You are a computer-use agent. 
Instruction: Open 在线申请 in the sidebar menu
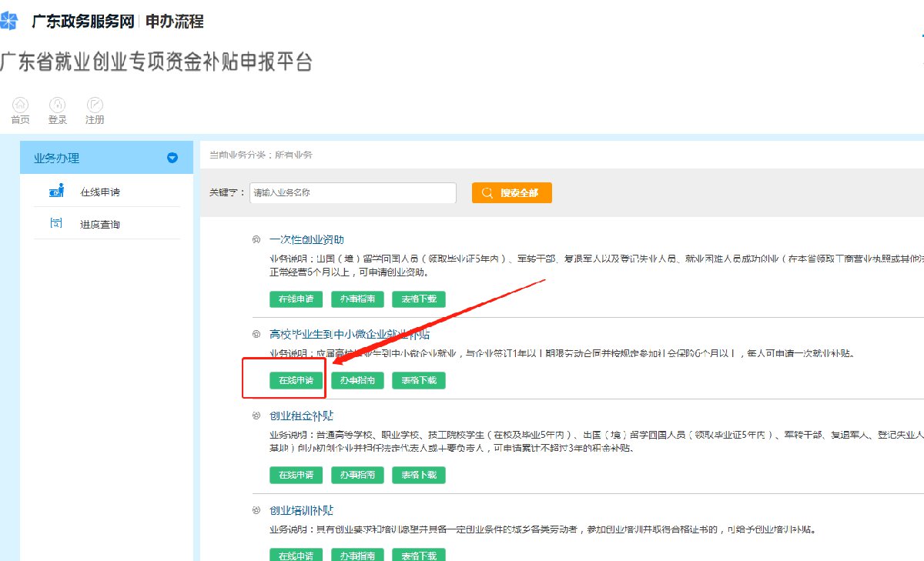100,192
